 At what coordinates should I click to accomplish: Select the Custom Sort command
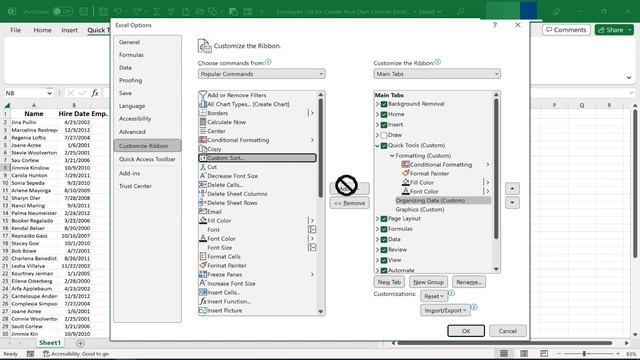pos(257,158)
